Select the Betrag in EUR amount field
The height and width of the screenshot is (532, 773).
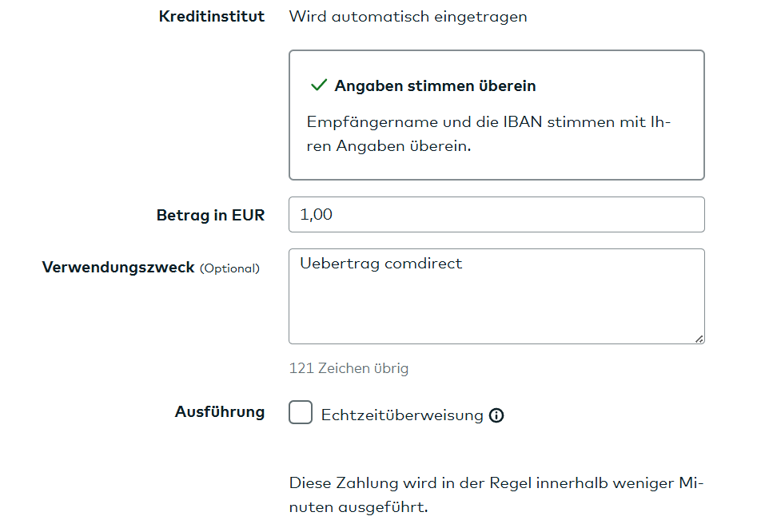[496, 214]
